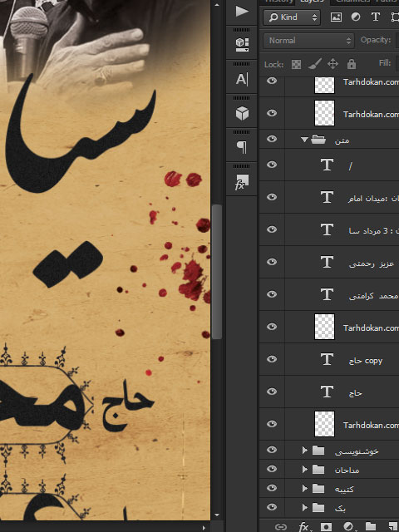Collapse the متن group
The height and width of the screenshot is (532, 399).
tap(304, 140)
